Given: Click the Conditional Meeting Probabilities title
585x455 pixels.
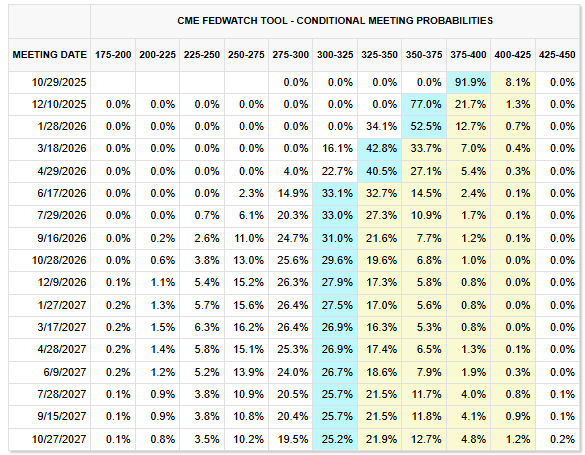Looking at the screenshot, I should 335,21.
